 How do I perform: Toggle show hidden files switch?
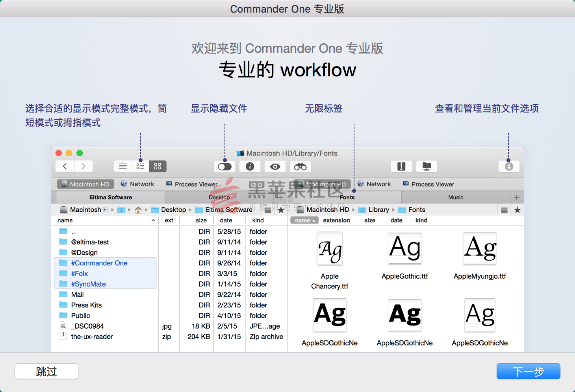pos(225,166)
